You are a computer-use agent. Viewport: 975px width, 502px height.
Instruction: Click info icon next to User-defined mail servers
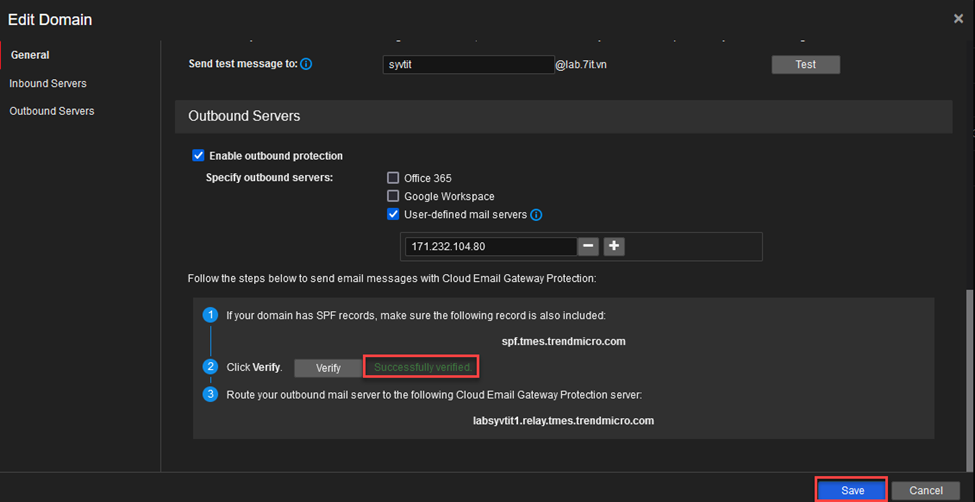tap(536, 215)
